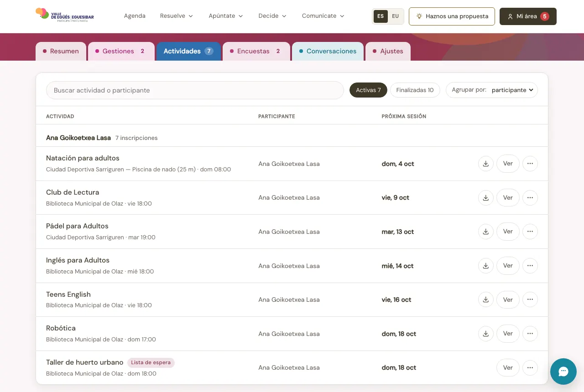Open more options for Club de Lectura

click(530, 198)
